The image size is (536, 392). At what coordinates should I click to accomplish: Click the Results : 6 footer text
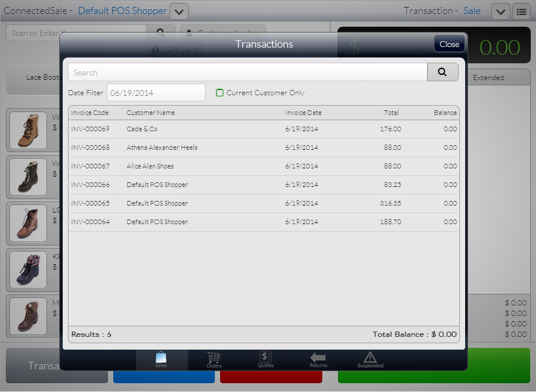pyautogui.click(x=91, y=335)
